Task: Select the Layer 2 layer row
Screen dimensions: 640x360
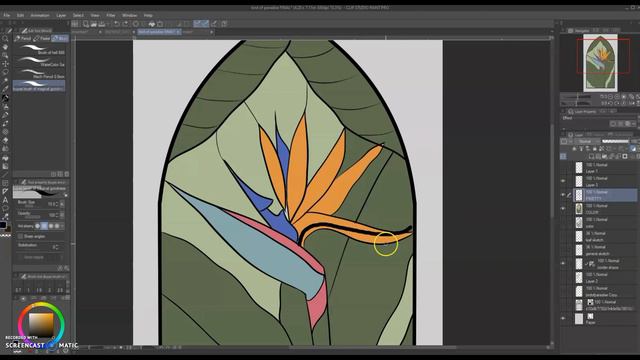Action: tap(605, 278)
